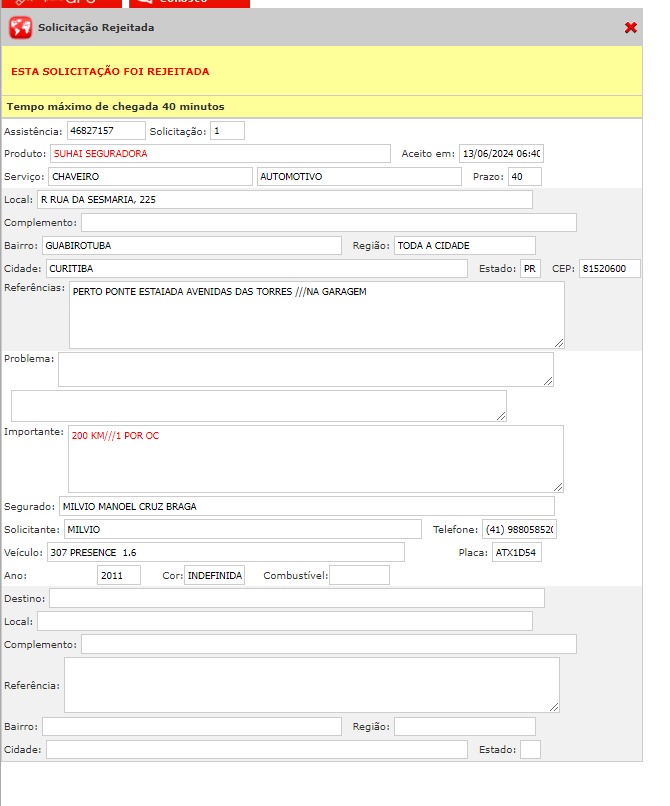Click the Aceito em date field
670x806 pixels.
501,154
